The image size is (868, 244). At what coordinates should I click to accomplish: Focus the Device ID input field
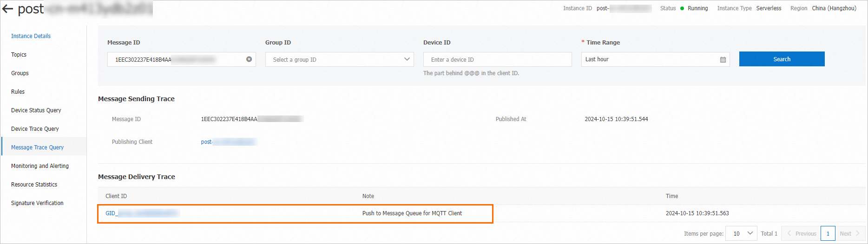(497, 59)
